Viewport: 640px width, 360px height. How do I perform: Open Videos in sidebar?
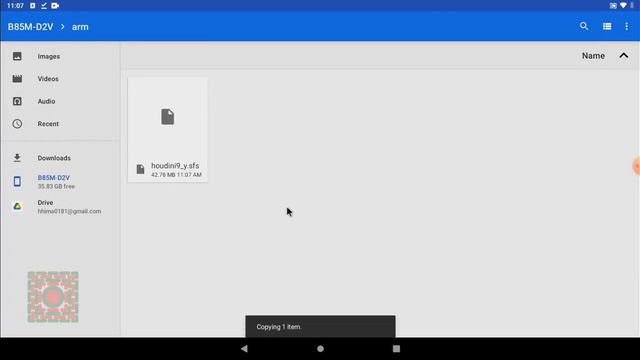[60, 79]
